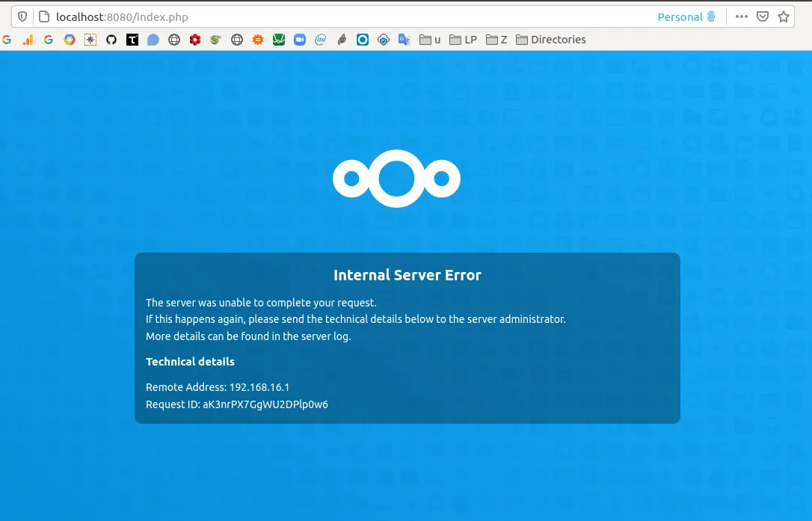Open the blue chat bubble bookmark
812x521 pixels.
(x=153, y=40)
